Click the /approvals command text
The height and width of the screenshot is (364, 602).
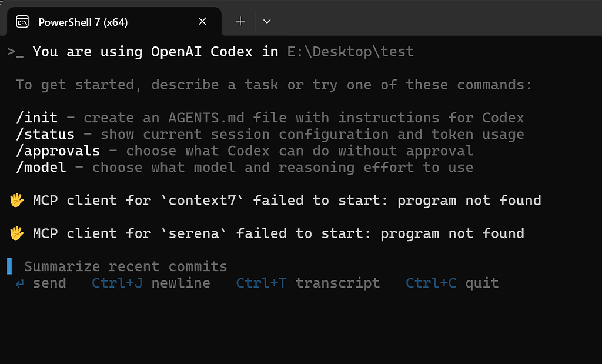58,151
